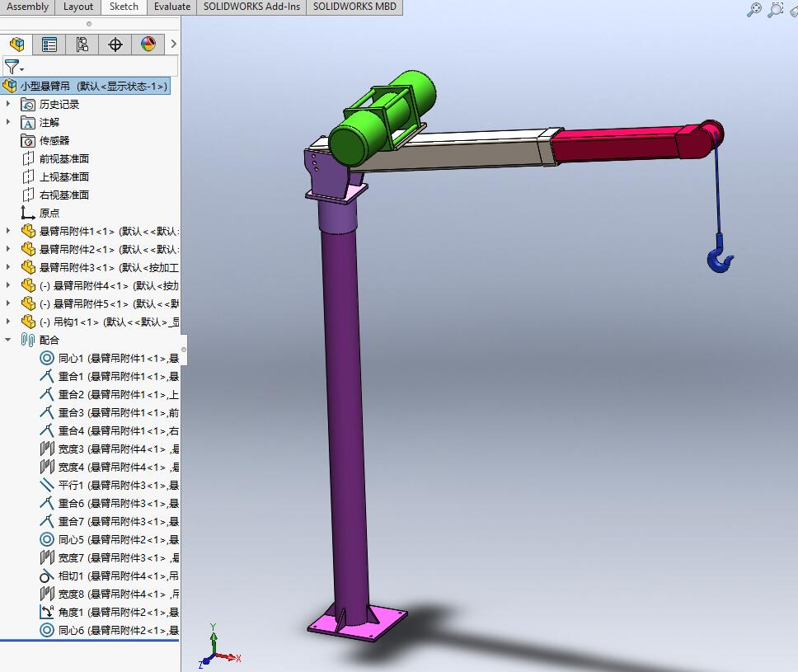The height and width of the screenshot is (672, 798).
Task: Expand the 注解 annotations folder
Action: pos(8,122)
